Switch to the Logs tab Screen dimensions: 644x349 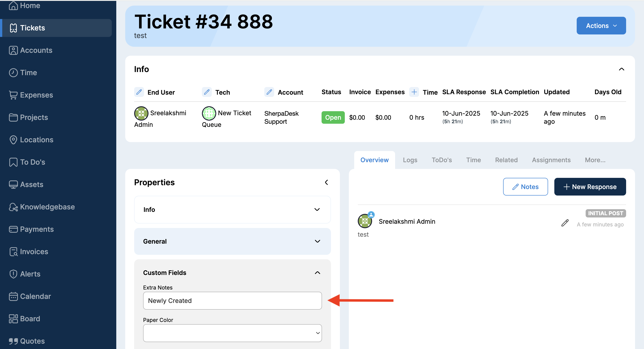tap(410, 160)
